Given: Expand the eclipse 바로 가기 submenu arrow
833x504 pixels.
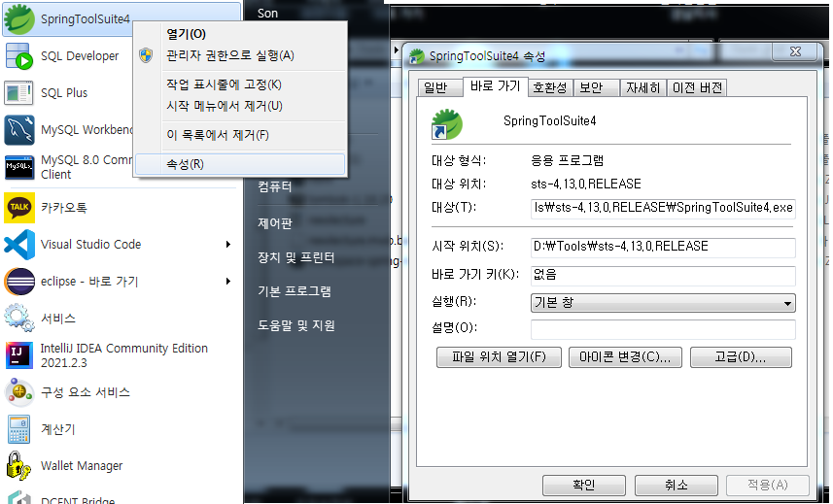Looking at the screenshot, I should pos(227,282).
